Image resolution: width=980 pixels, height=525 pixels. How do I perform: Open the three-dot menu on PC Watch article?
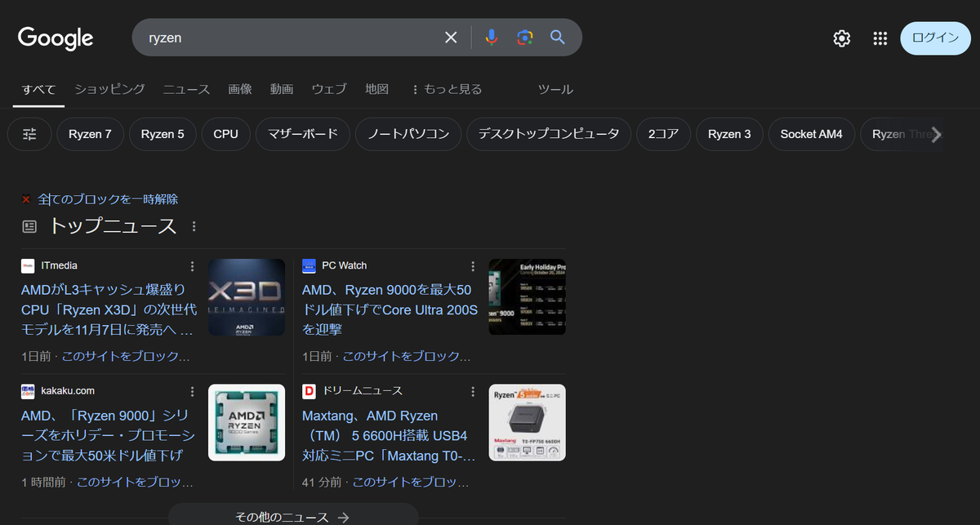click(x=472, y=266)
